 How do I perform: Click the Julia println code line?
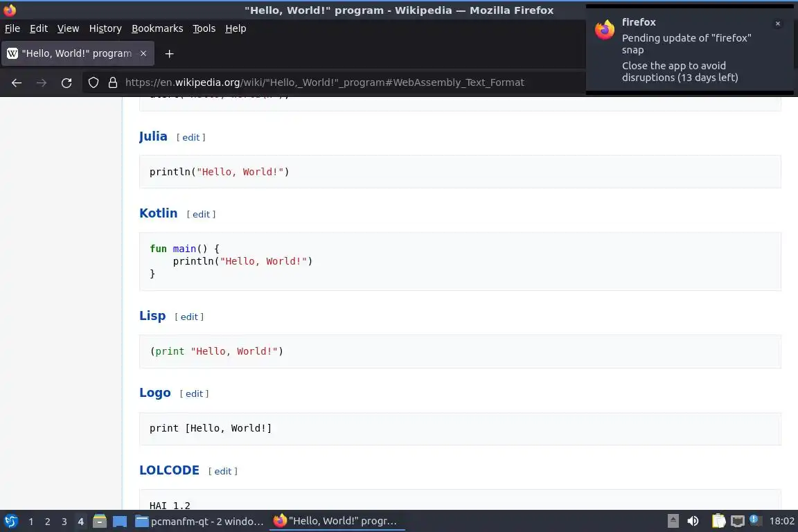[x=220, y=172]
